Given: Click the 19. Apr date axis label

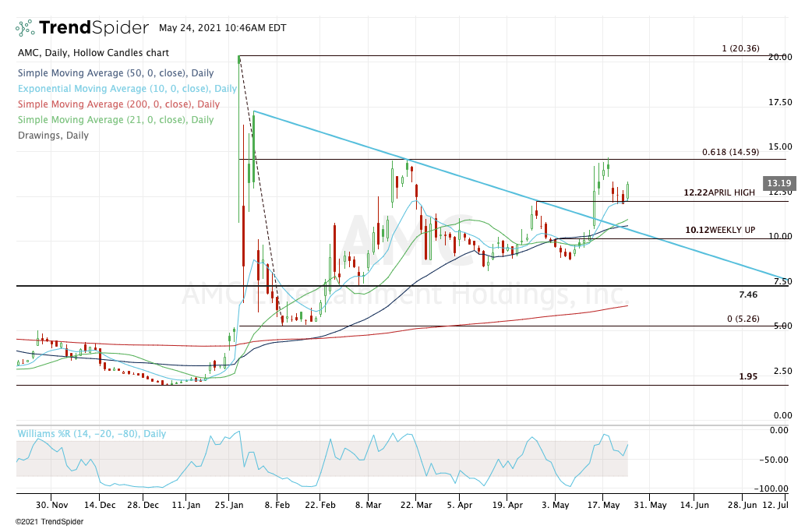Looking at the screenshot, I should tap(507, 505).
